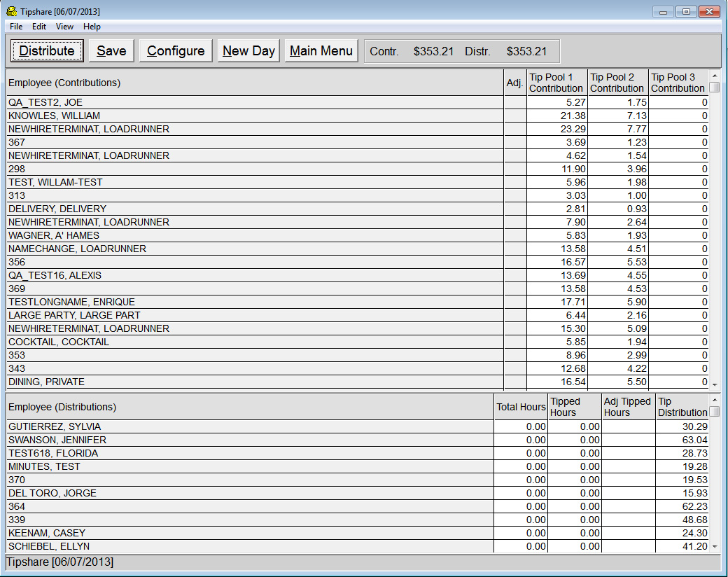The image size is (728, 577).
Task: Open the View menu
Action: click(x=64, y=27)
